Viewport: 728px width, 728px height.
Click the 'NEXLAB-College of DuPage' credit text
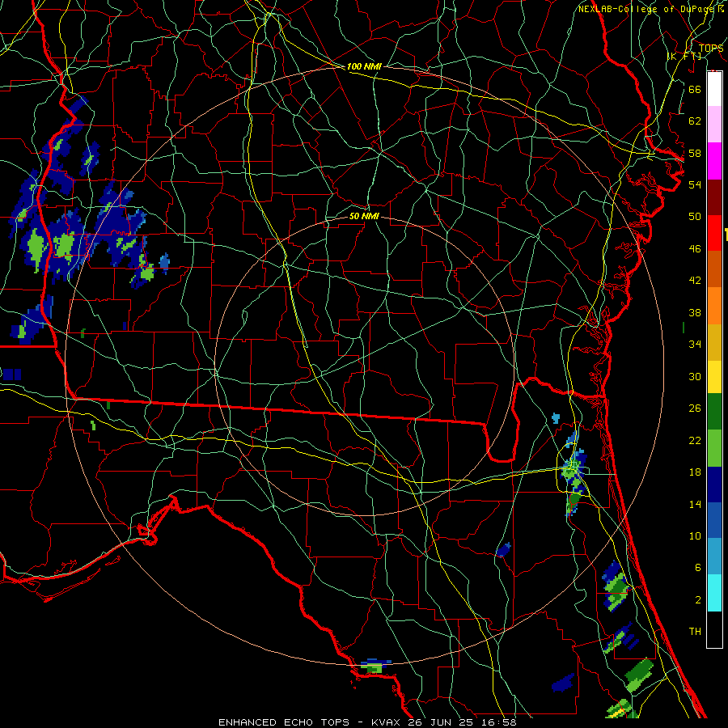[648, 9]
